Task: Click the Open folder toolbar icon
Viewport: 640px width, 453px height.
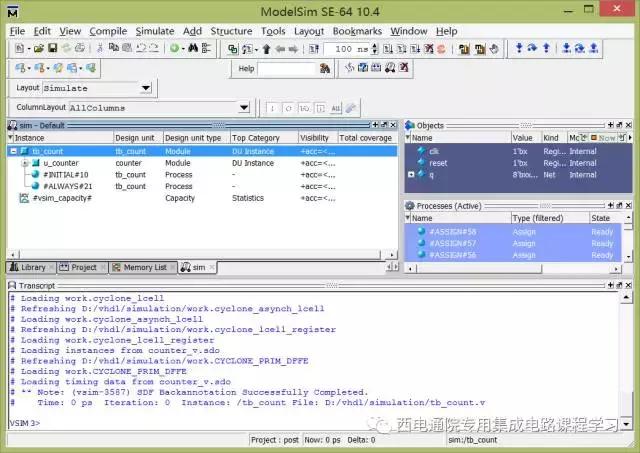Action: pyautogui.click(x=39, y=49)
